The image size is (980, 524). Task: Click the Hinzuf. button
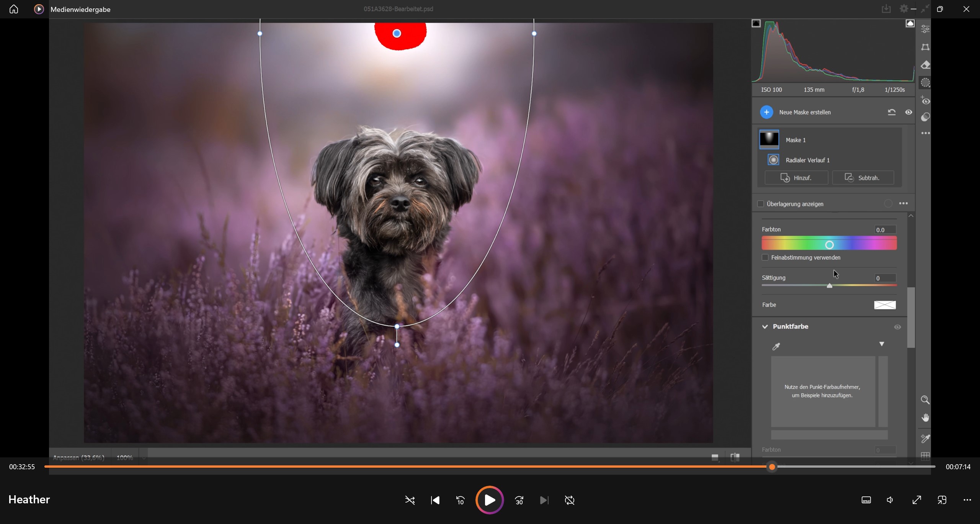(796, 178)
